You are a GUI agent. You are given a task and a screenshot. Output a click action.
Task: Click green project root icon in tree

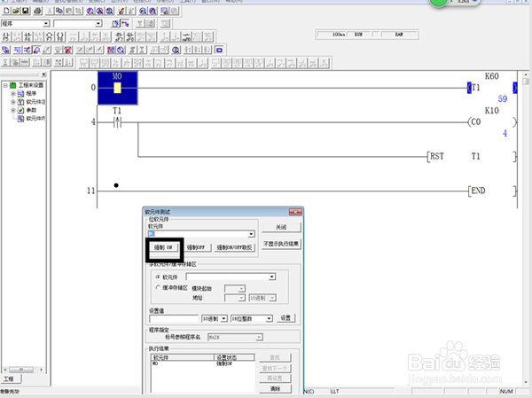point(13,85)
